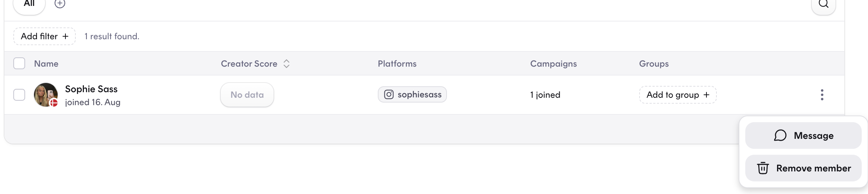Click the plus sign in Add filter

coord(65,36)
